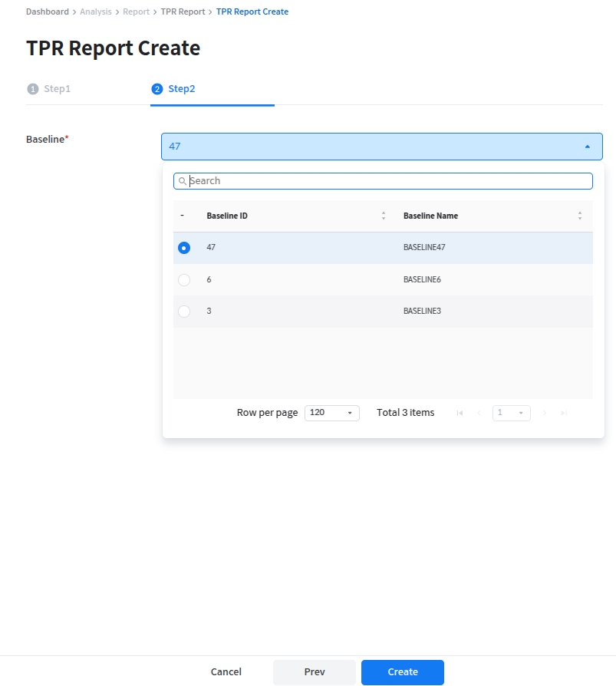This screenshot has width=616, height=686.
Task: Collapse Baseline dropdown using caret icon
Action: [x=587, y=147]
